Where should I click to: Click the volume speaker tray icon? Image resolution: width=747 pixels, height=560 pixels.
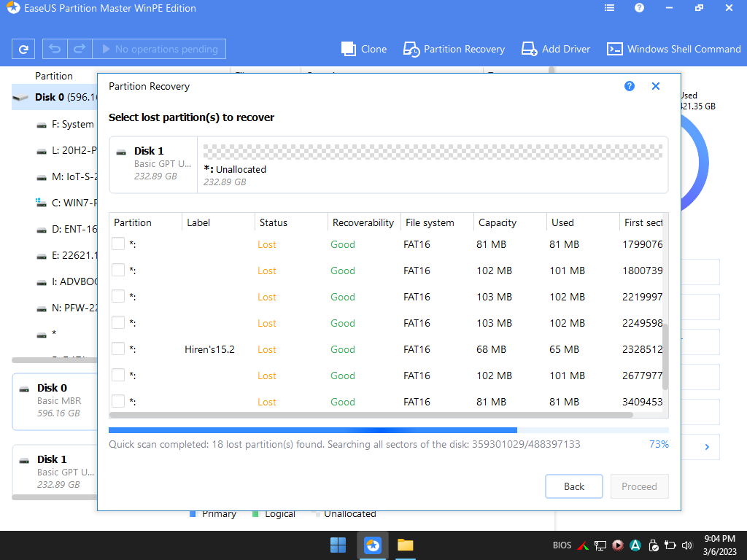[x=686, y=545]
